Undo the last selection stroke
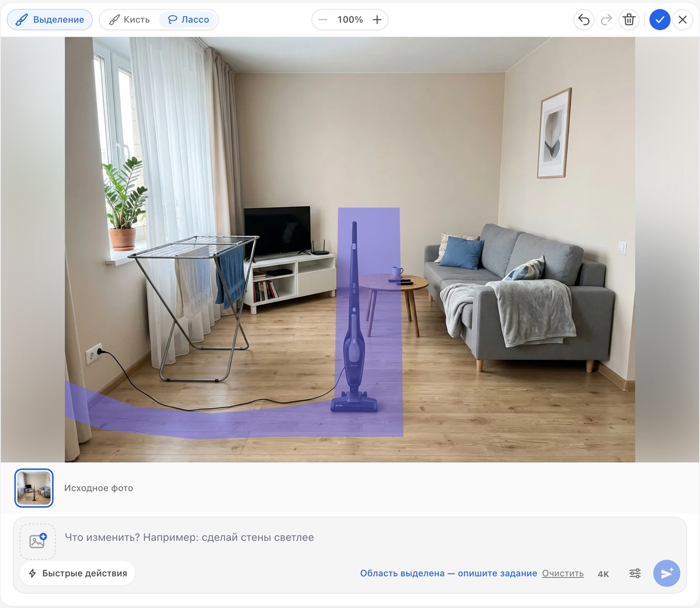Image resolution: width=700 pixels, height=608 pixels. pyautogui.click(x=584, y=20)
